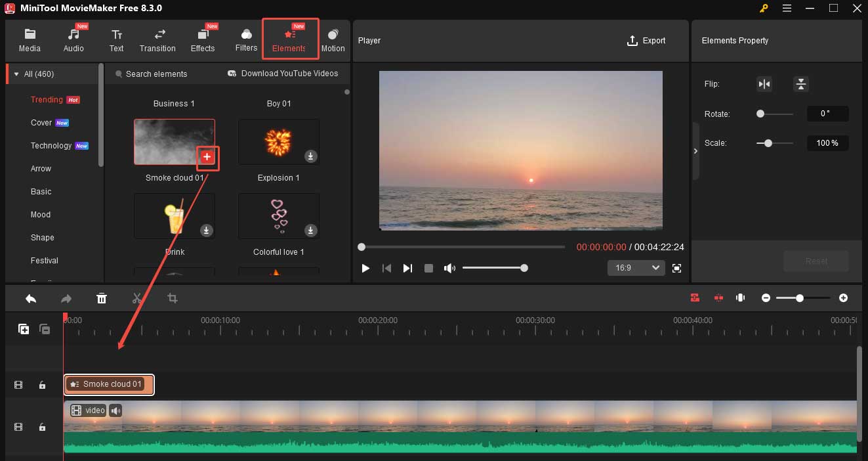Viewport: 868px width, 461px height.
Task: Select the Basic category
Action: 41,192
